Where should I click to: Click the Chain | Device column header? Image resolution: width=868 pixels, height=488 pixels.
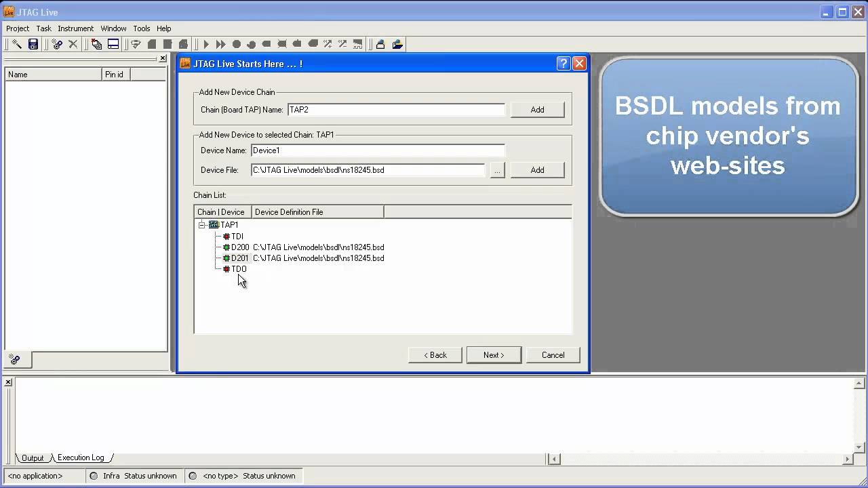pos(223,212)
